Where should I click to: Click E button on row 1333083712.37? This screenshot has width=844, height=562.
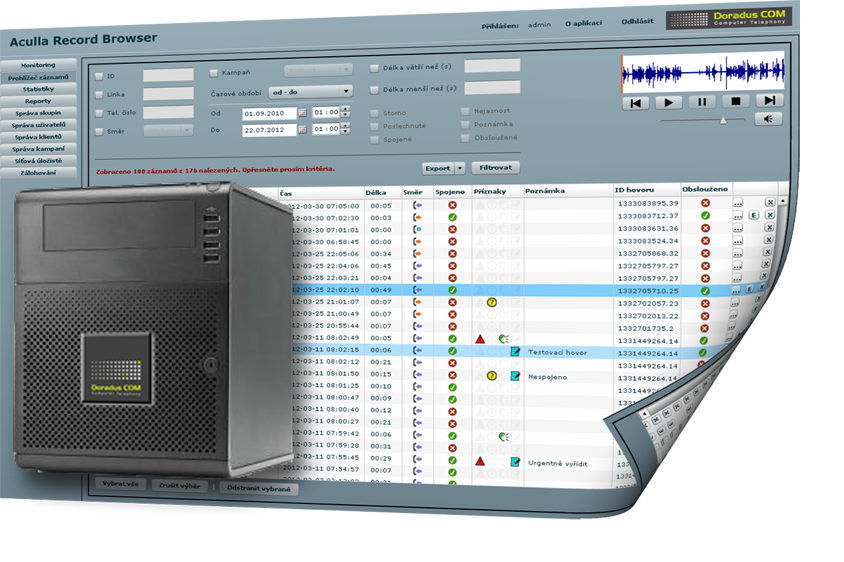(x=754, y=215)
